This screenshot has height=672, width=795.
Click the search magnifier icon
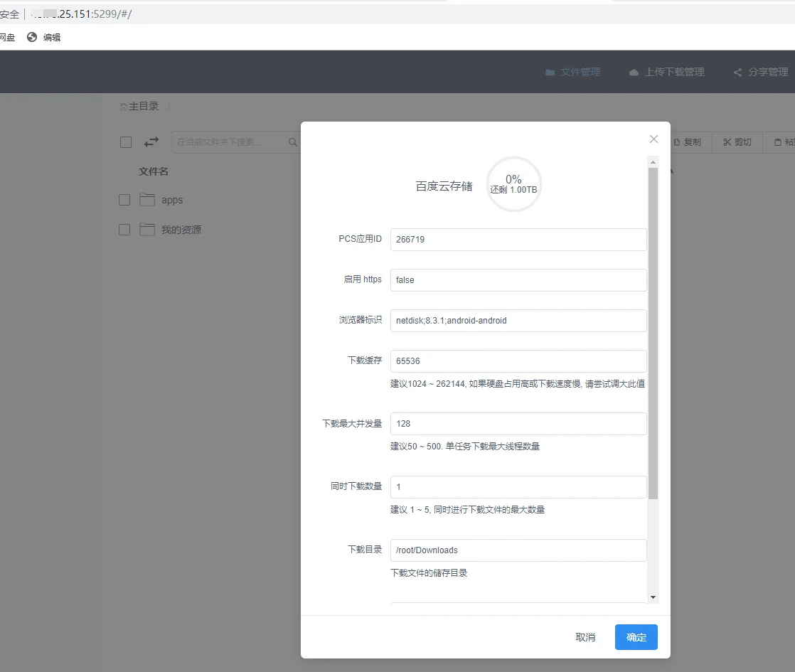pos(292,142)
